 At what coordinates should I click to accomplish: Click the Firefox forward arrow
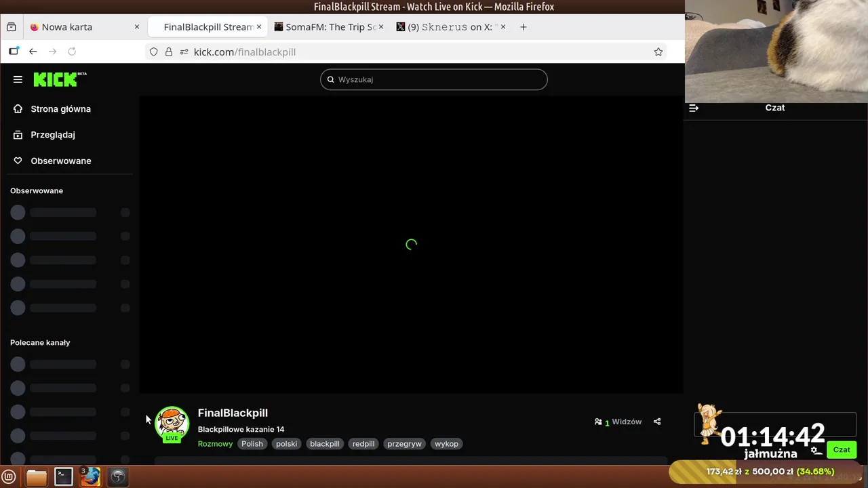(52, 52)
